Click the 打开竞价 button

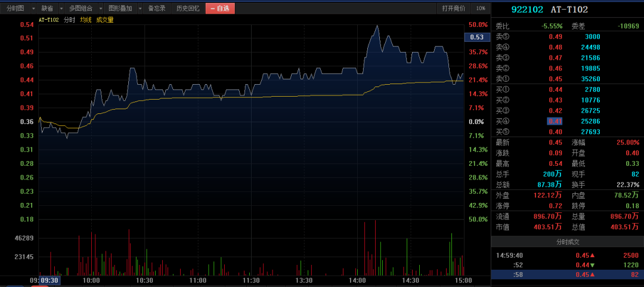453,8
